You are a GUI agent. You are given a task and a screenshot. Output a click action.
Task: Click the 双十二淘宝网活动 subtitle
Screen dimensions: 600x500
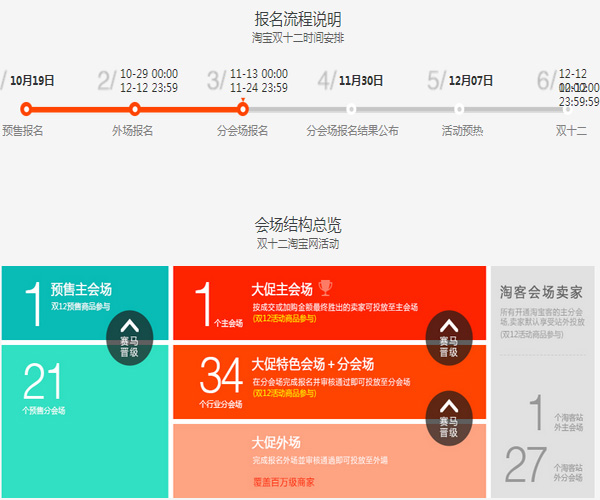[x=298, y=244]
